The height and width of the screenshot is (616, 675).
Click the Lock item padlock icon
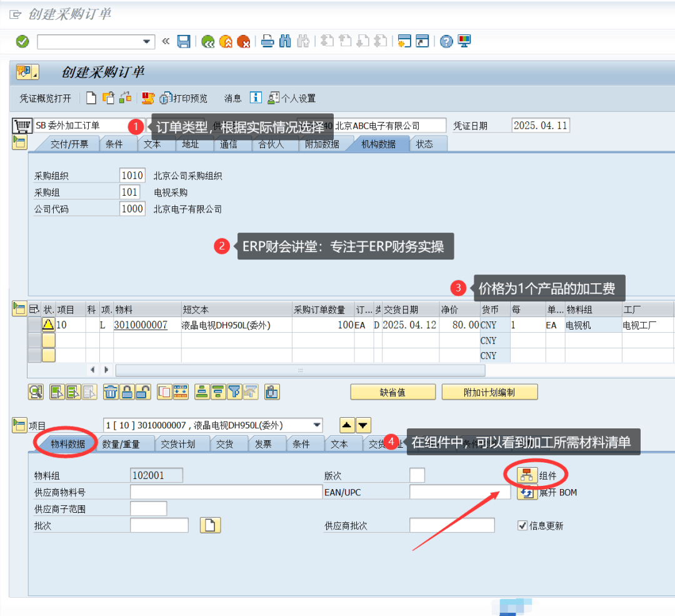127,392
